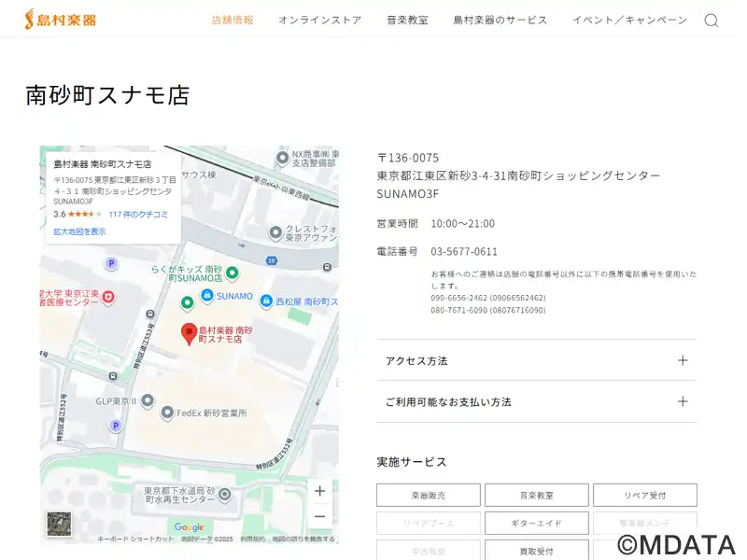
Task: Click parking icon near hospital
Action: [x=111, y=263]
